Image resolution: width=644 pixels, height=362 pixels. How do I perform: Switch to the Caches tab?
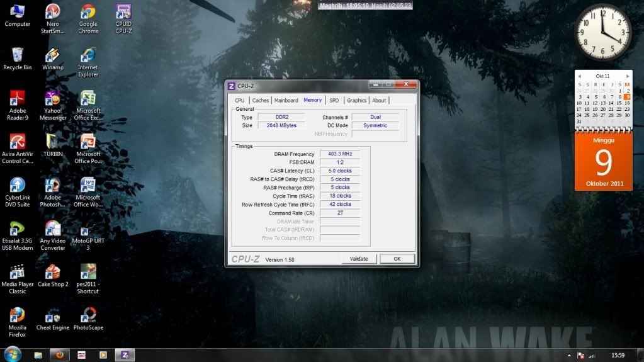click(x=261, y=100)
